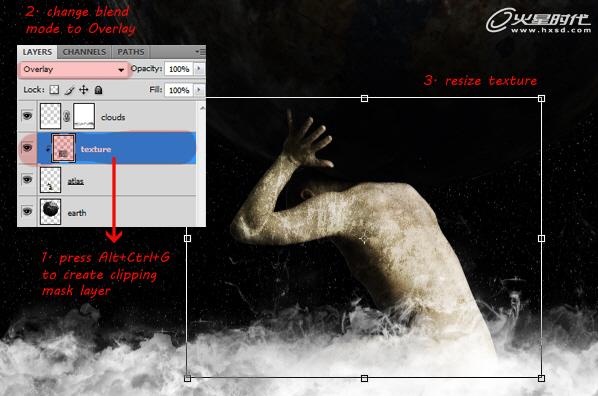Screen dimensions: 598x396
Task: Hide the clouds layer with its eye icon
Action: click(27, 115)
